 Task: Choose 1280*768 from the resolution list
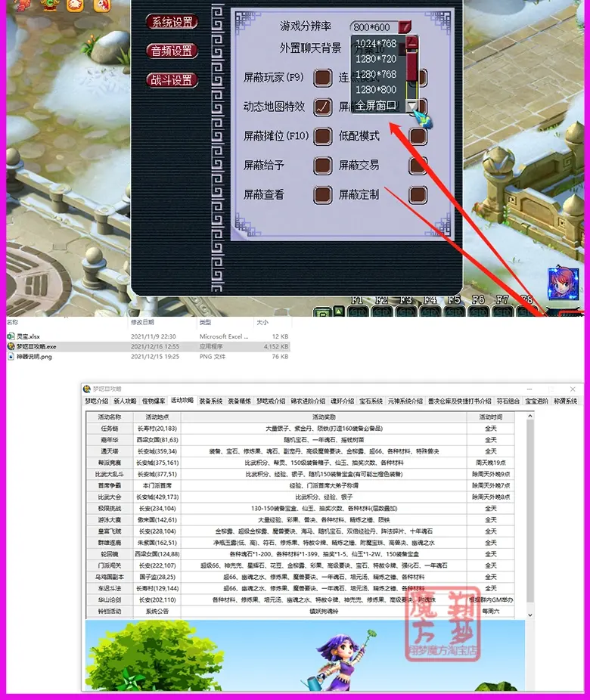[x=376, y=74]
